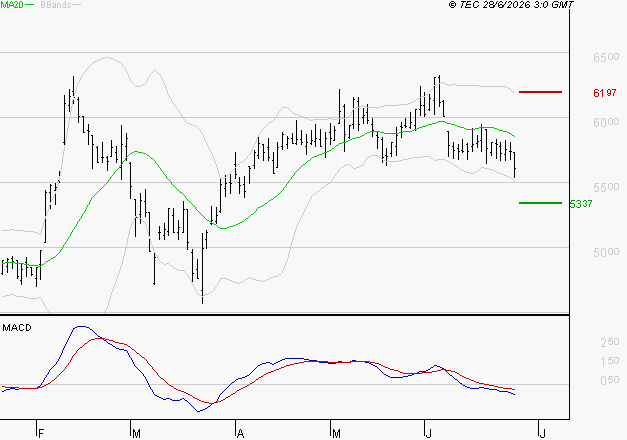This screenshot has width=627, height=440.
Task: Click the 250 MACD axis label
Action: pos(610,342)
